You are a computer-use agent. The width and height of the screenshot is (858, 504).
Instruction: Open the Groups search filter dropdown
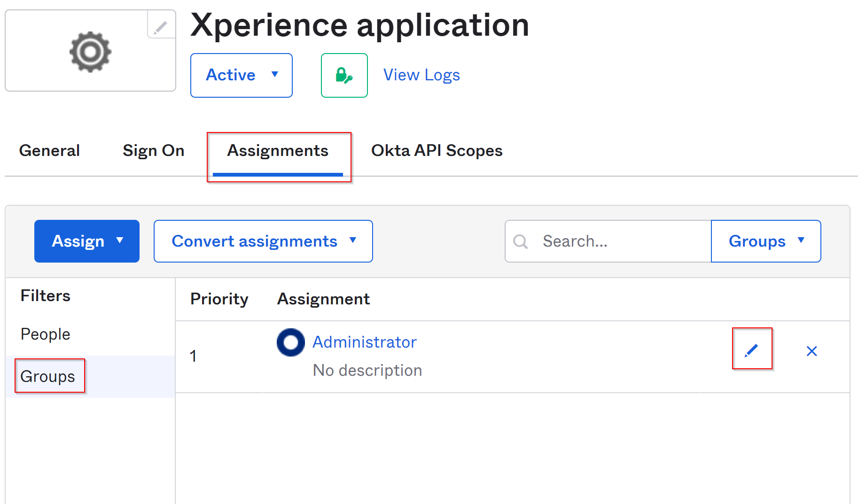[765, 241]
